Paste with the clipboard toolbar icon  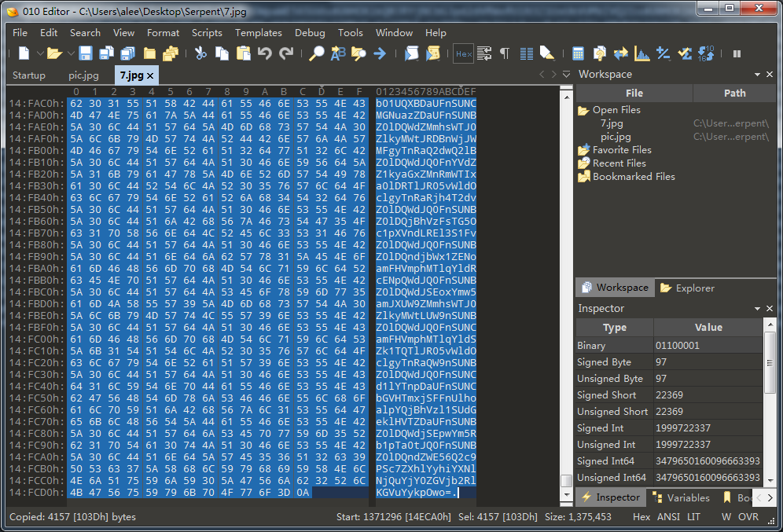(243, 53)
